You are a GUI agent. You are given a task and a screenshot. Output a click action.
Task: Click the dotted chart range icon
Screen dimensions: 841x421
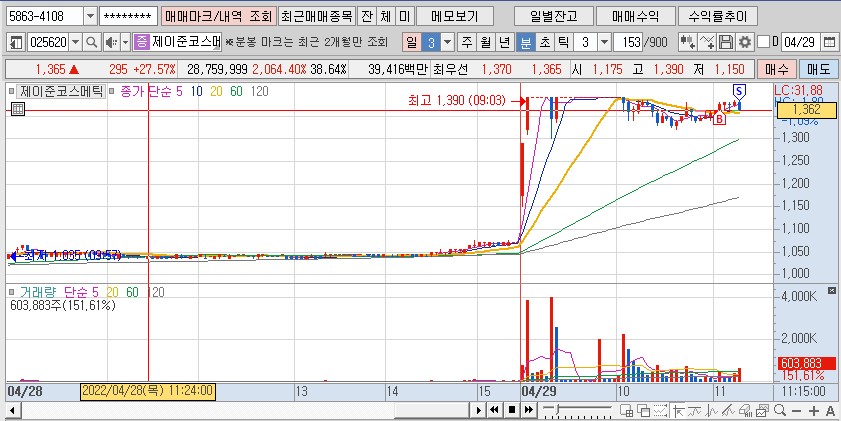pos(660,411)
